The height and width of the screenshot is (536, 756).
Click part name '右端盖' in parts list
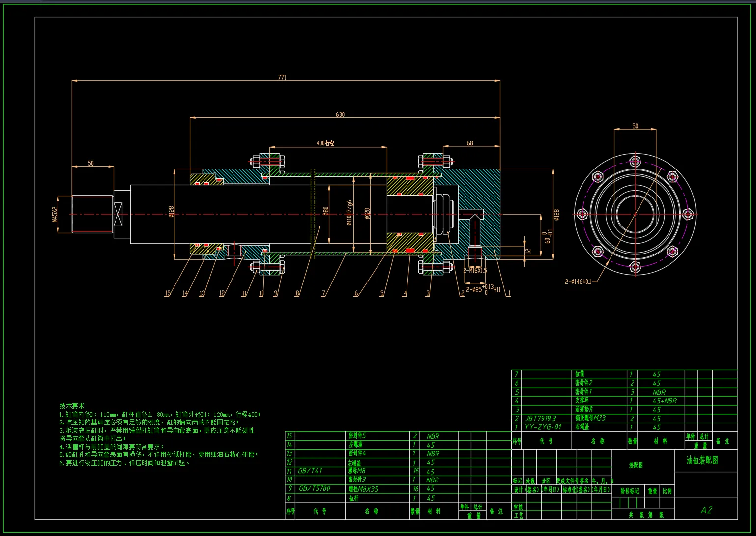click(x=582, y=427)
